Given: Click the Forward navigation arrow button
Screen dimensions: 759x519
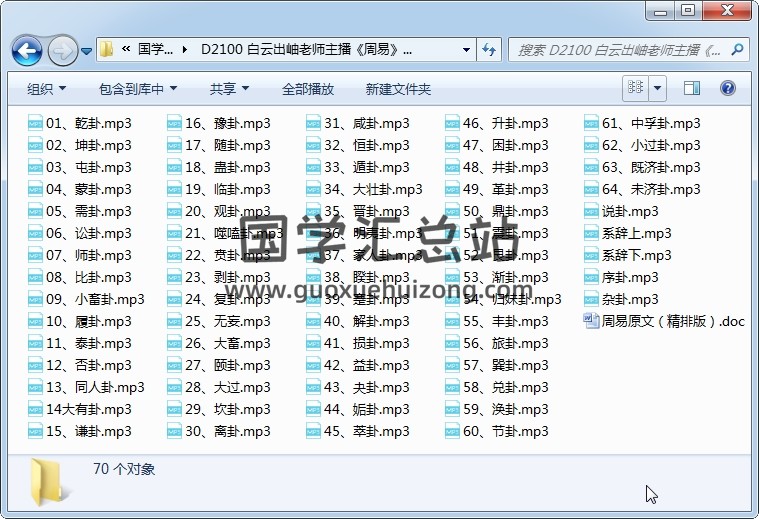Looking at the screenshot, I should [x=61, y=49].
